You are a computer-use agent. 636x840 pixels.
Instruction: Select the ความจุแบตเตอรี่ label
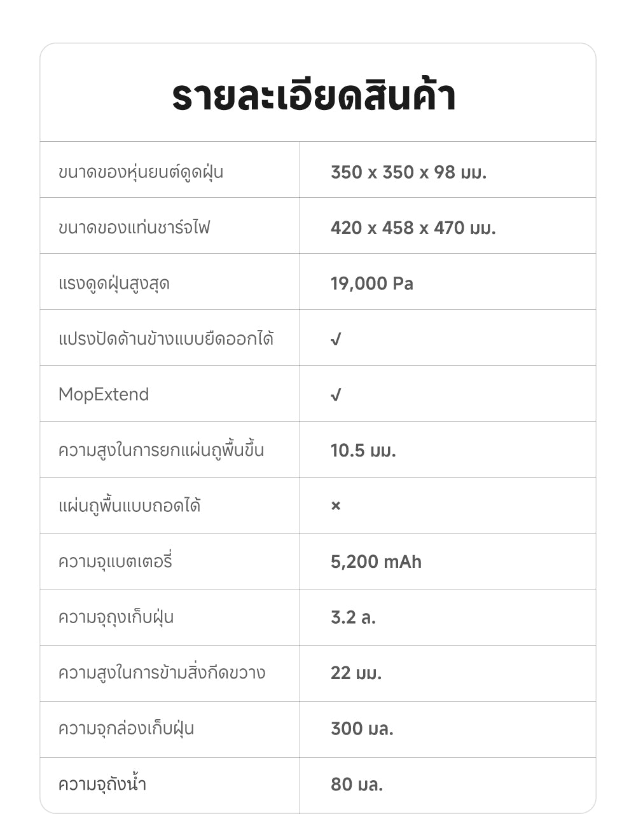pos(115,561)
